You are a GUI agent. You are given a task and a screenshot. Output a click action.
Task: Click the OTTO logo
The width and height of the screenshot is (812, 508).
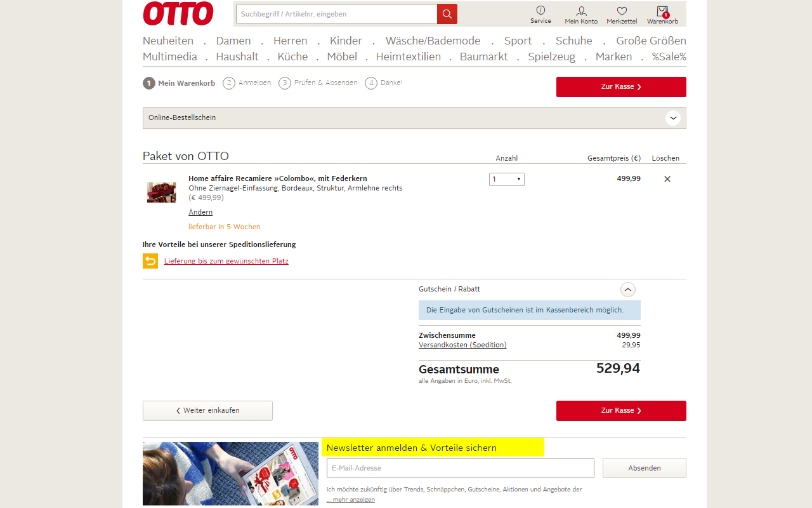point(178,13)
